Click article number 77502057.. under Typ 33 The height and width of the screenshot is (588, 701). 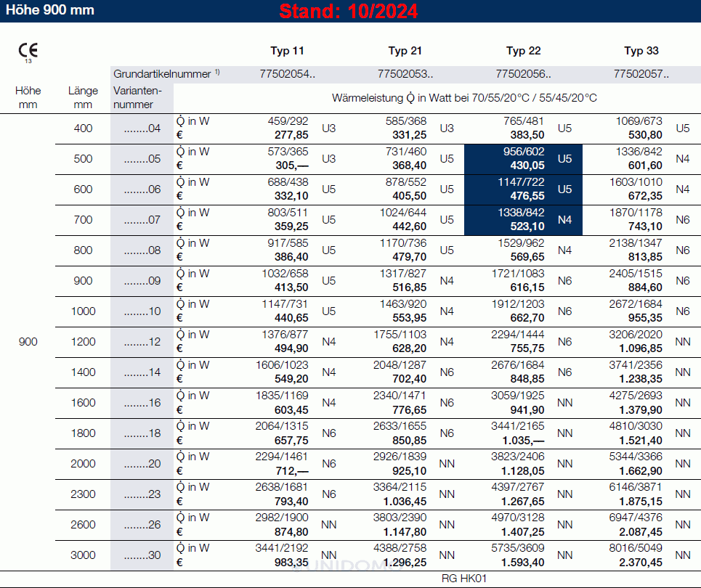[641, 73]
